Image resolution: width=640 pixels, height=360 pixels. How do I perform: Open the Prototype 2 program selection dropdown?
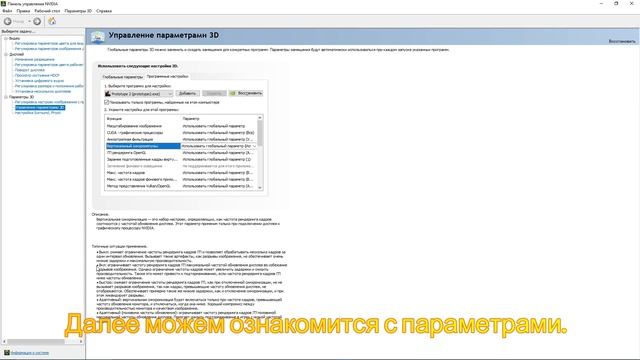point(139,93)
